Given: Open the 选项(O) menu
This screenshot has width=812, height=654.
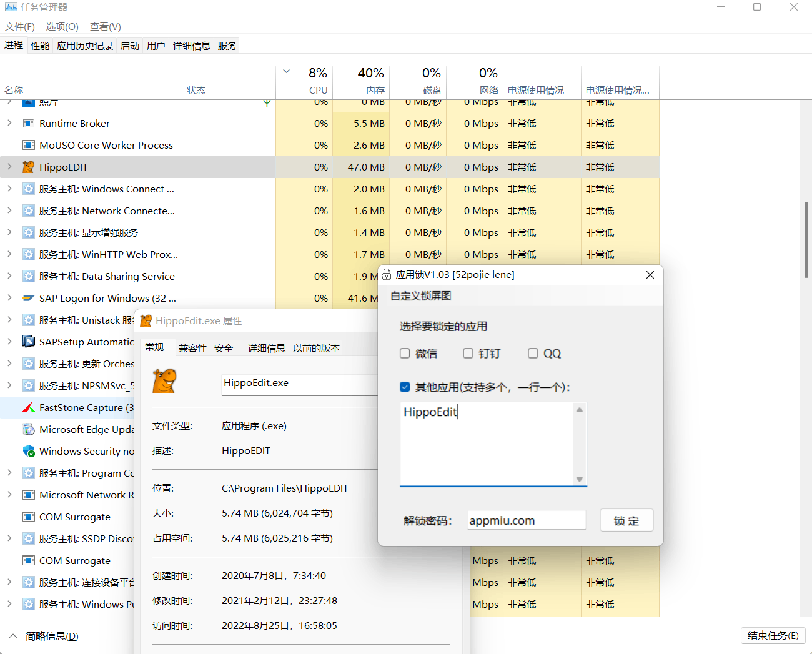Looking at the screenshot, I should pyautogui.click(x=62, y=27).
